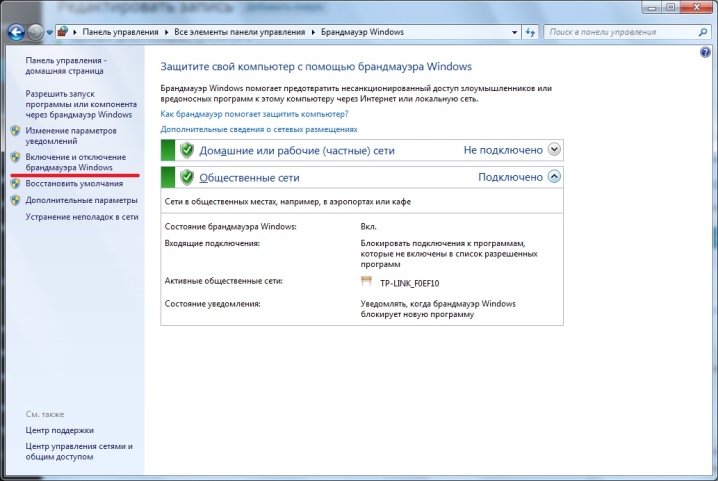Select "Панель управления" in the breadcrumb
718x481 pixels.
point(120,32)
